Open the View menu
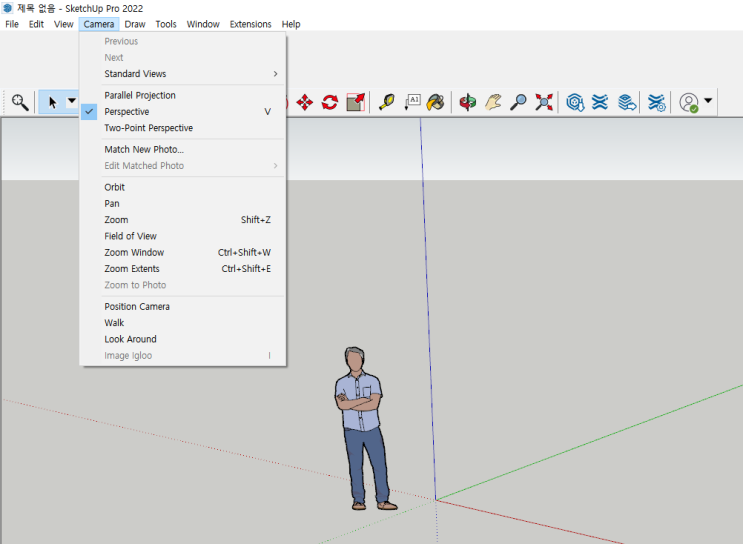Viewport: 743px width, 544px height. click(x=63, y=24)
